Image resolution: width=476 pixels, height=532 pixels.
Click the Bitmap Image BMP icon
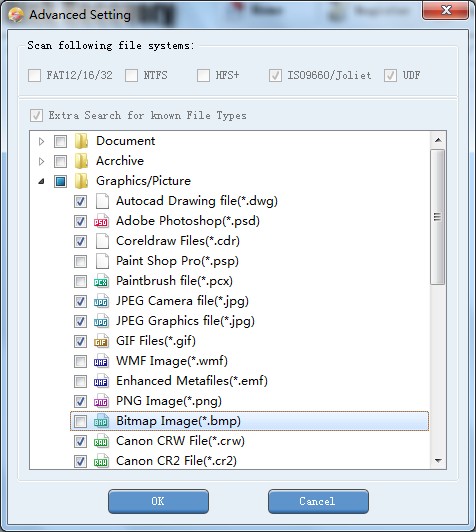[x=101, y=421]
